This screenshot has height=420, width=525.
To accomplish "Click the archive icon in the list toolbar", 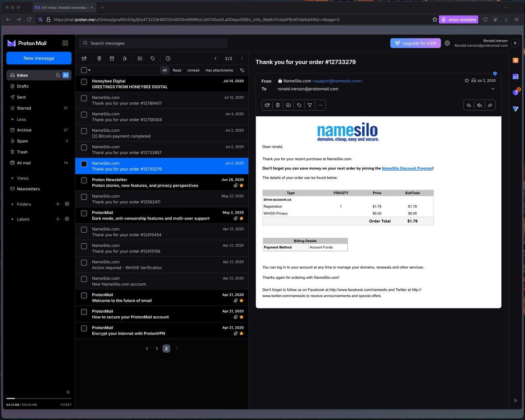I will tap(112, 59).
